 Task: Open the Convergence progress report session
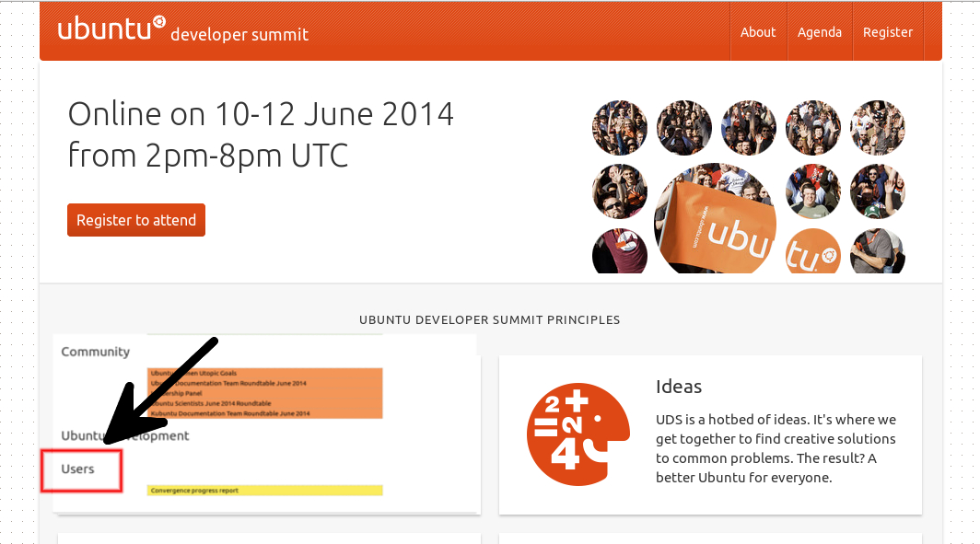[195, 491]
